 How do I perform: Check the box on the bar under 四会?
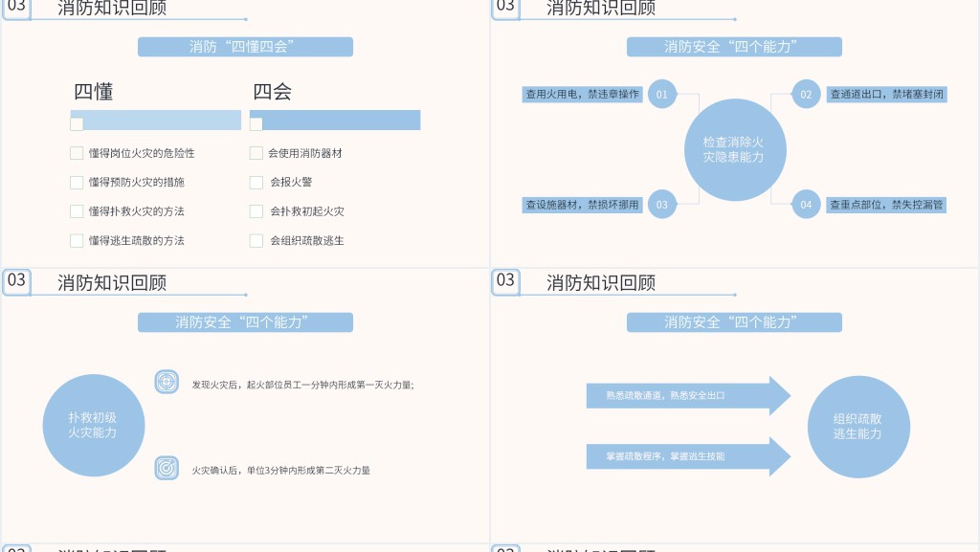256,123
